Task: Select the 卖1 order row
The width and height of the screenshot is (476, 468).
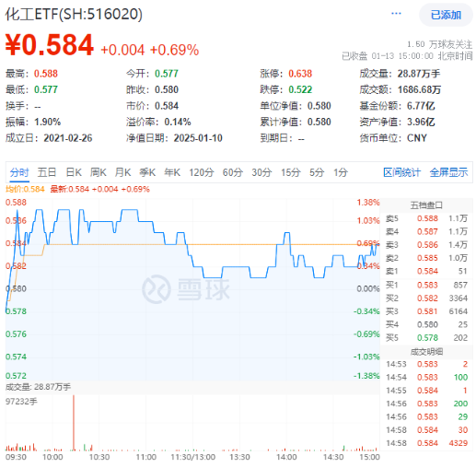Action: point(426,271)
